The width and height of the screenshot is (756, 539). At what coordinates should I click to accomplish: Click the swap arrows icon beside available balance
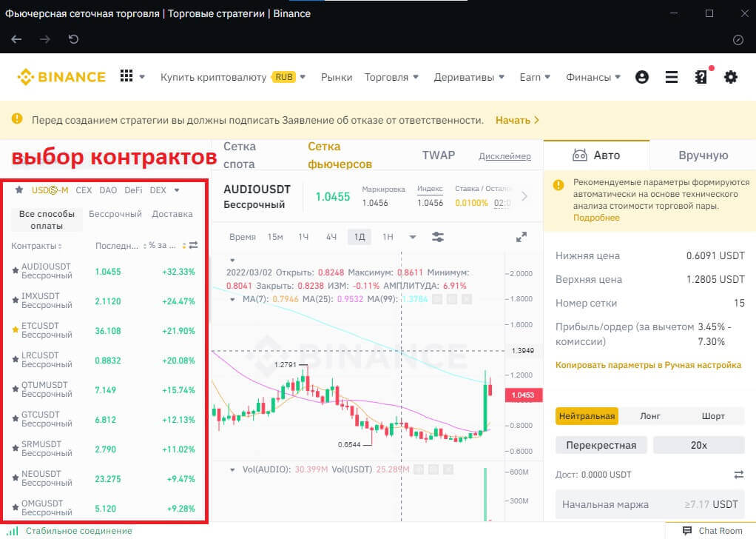pyautogui.click(x=738, y=475)
